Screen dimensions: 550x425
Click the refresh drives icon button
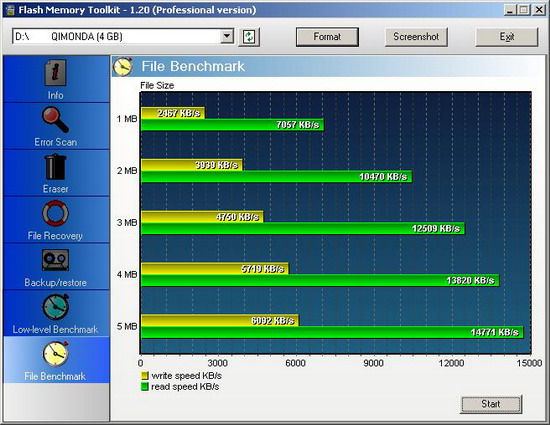coord(249,36)
